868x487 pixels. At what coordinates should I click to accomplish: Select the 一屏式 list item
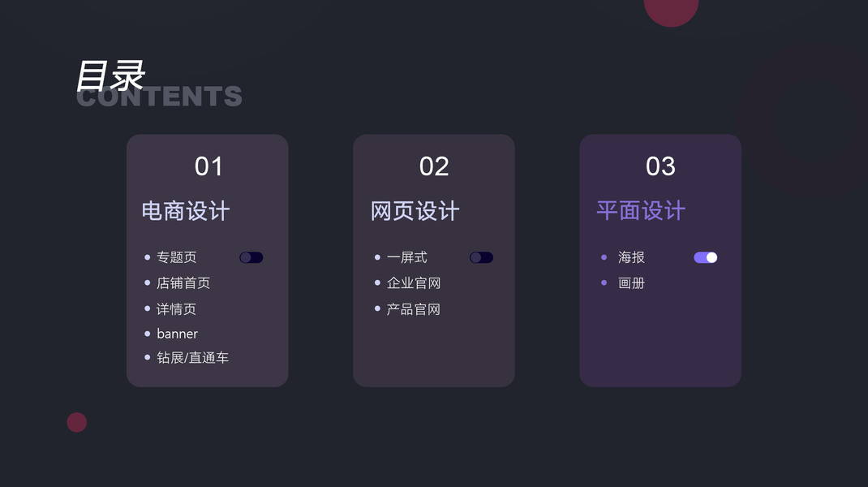406,257
